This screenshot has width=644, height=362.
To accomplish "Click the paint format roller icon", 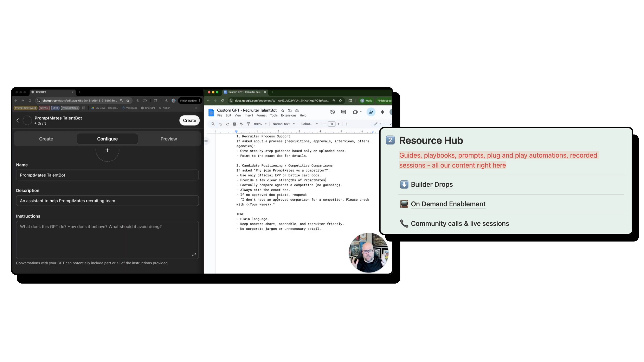I will point(248,124).
